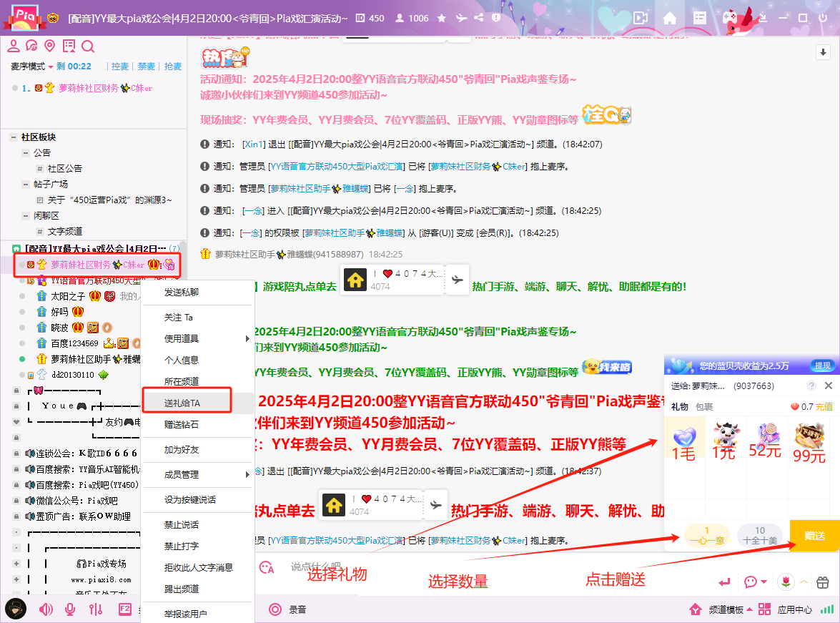840x623 pixels.
Task: Switch to the 包裹 tab in gift panel
Action: tap(704, 407)
